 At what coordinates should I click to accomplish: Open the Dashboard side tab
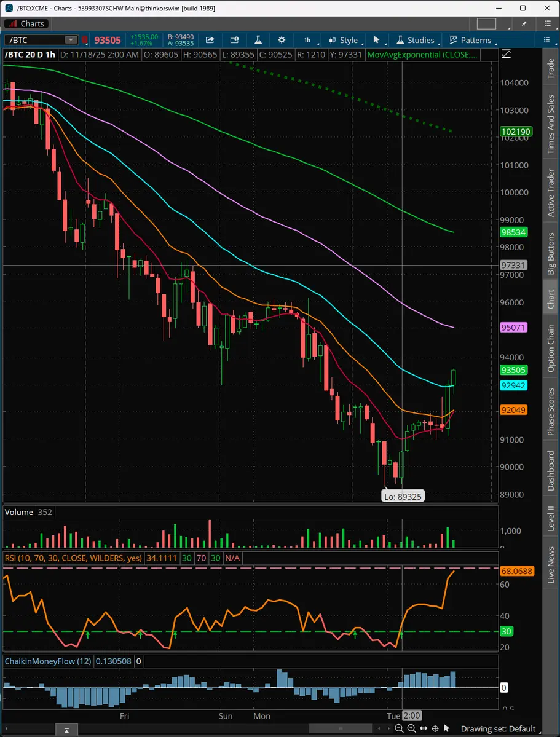pos(551,470)
